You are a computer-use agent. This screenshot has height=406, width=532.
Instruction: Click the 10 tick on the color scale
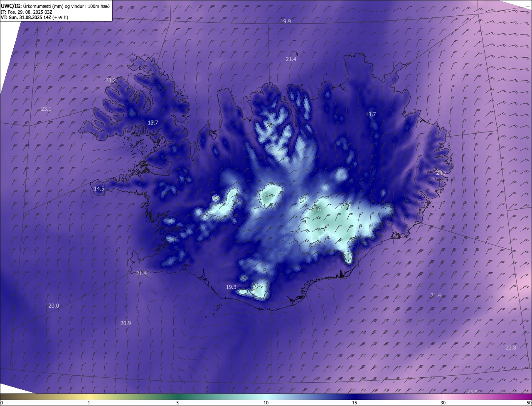point(266,403)
